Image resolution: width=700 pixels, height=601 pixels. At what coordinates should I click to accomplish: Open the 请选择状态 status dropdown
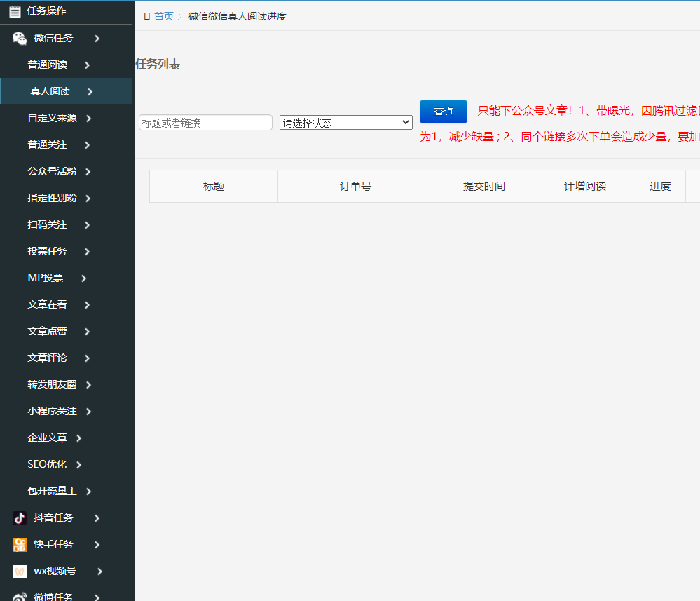tap(345, 122)
